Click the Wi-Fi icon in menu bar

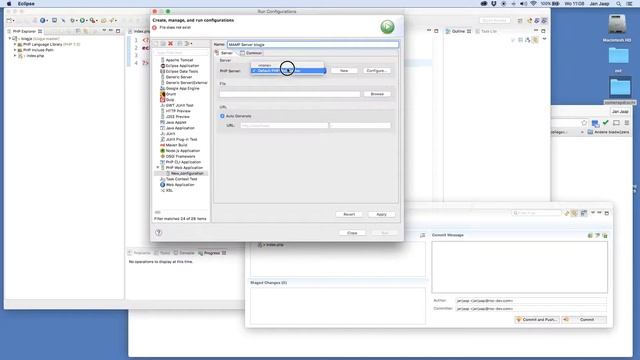point(533,4)
